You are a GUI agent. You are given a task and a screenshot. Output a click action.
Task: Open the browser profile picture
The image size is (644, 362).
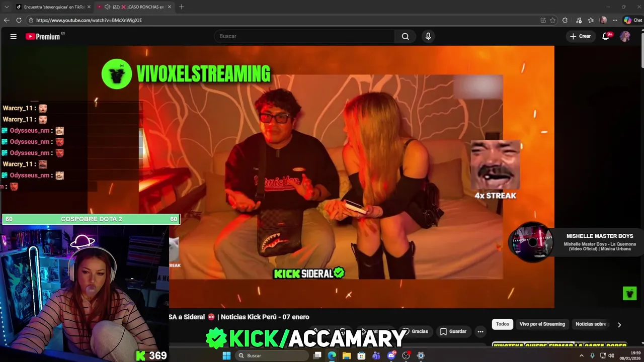tap(603, 20)
